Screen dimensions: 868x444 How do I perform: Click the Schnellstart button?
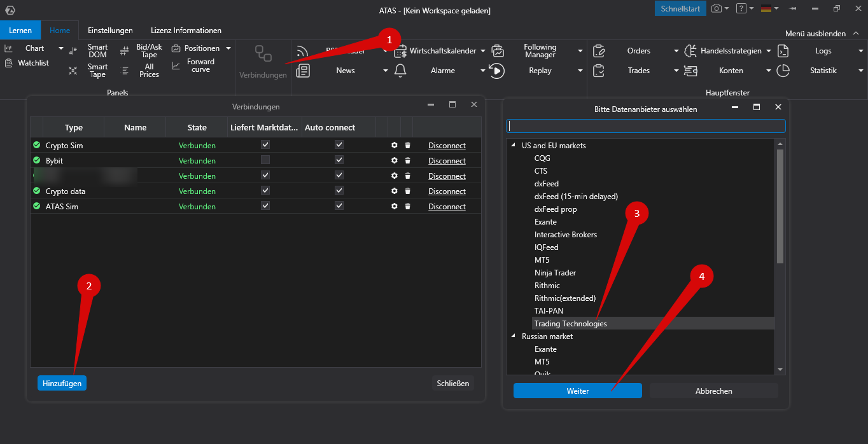pyautogui.click(x=680, y=8)
